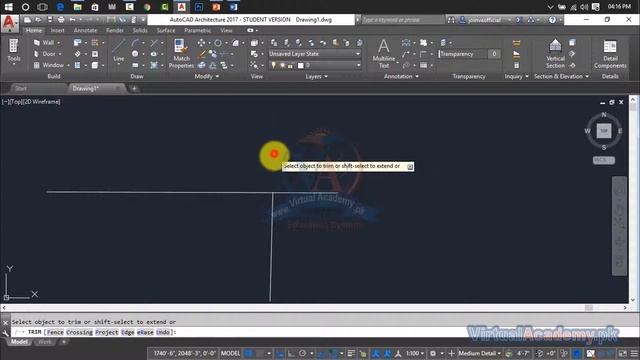Click the TOP face of the ViewCube
640x360 pixels.
click(604, 131)
